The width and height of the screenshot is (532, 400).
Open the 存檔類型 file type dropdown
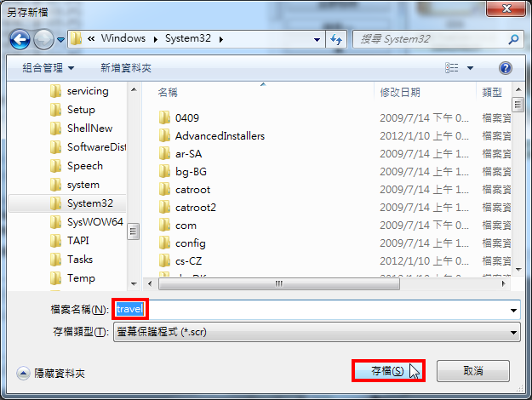(x=317, y=332)
